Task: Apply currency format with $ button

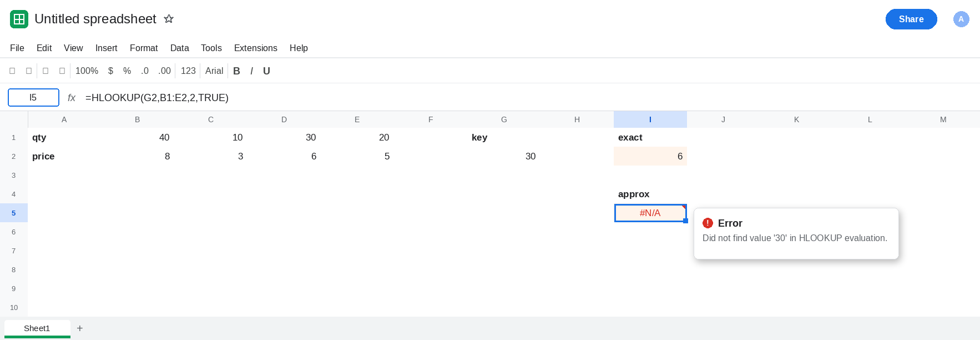Action: (x=111, y=71)
